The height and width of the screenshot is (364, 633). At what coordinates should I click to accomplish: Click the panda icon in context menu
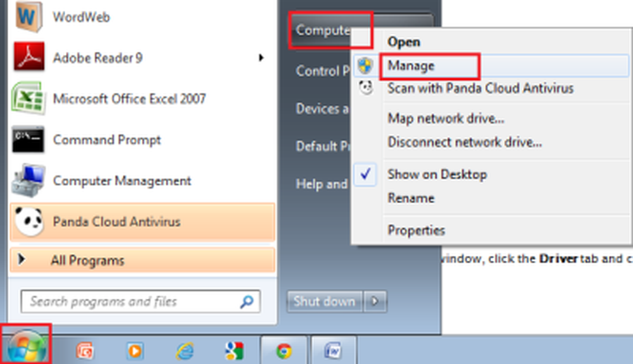[366, 87]
